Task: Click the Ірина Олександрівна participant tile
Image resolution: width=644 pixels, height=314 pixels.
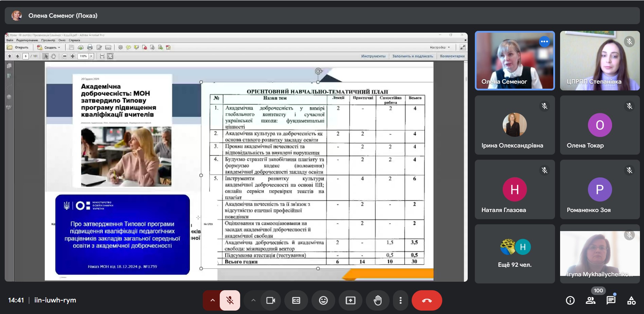Action: [515, 125]
